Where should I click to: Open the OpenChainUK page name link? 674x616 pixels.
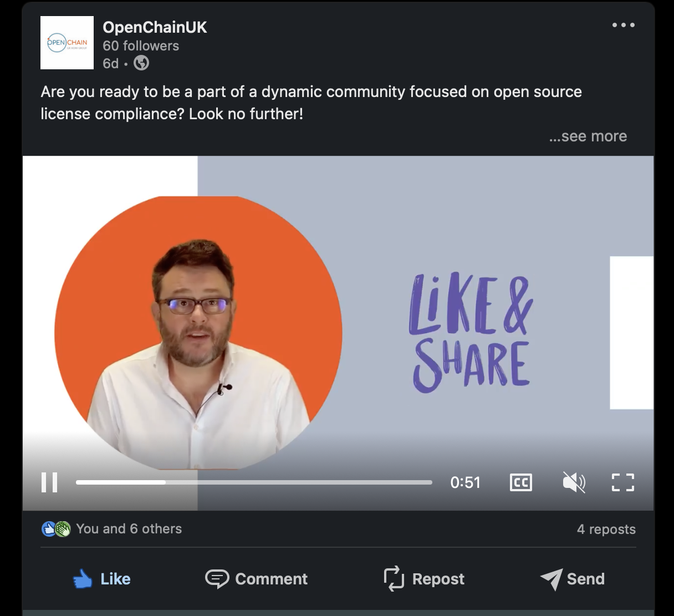point(155,27)
